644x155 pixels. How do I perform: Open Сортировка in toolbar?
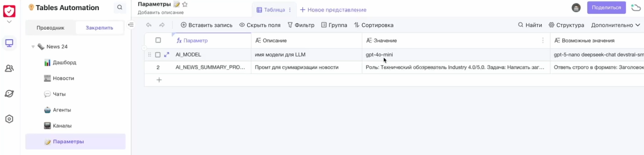(374, 25)
